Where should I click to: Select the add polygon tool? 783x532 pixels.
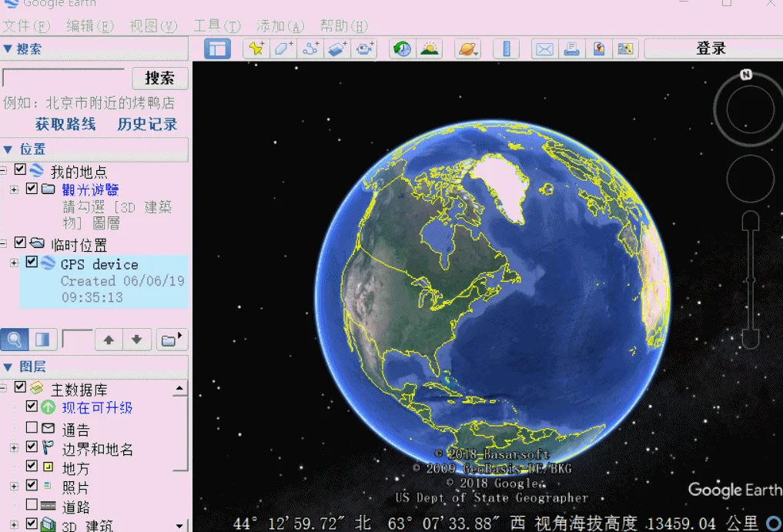coord(283,49)
